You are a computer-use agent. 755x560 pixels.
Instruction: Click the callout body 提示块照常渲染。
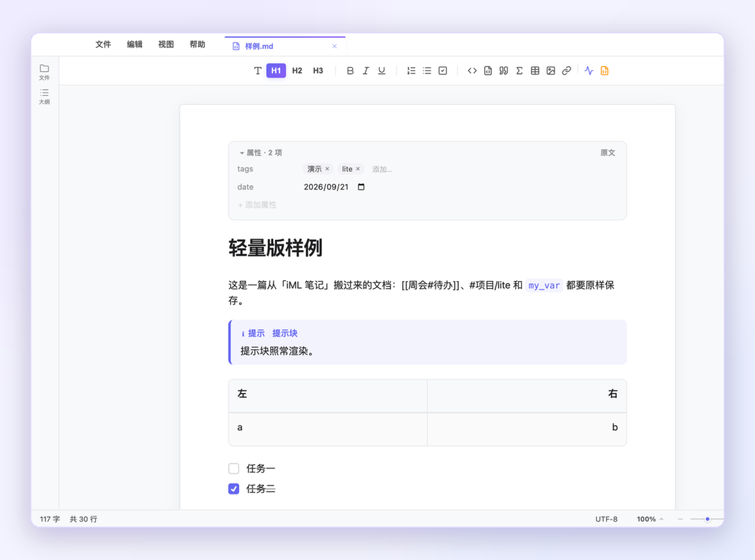coord(278,351)
